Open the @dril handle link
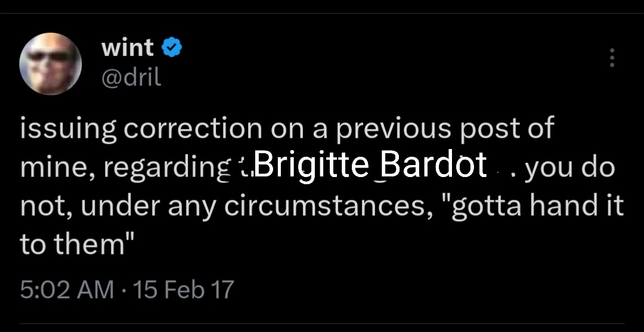Image resolution: width=644 pixels, height=332 pixels. [x=131, y=77]
